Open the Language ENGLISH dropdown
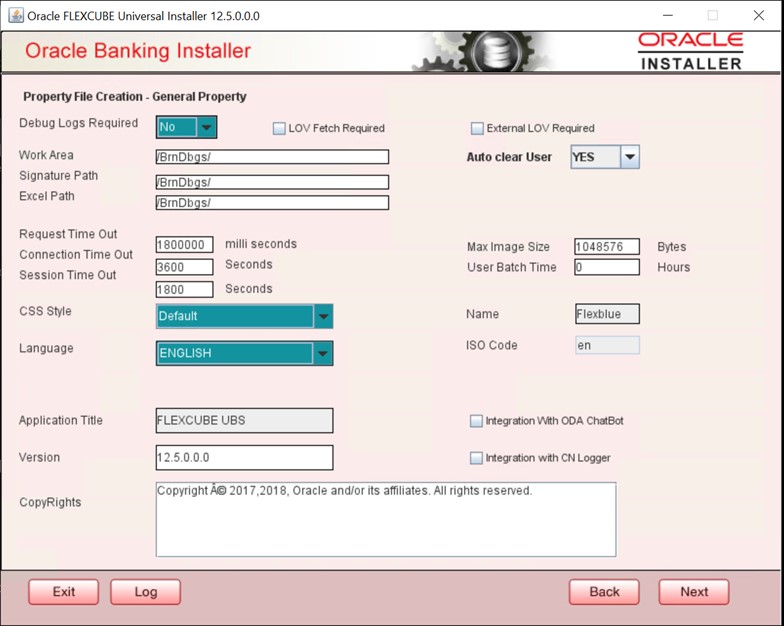The image size is (784, 626). coord(244,354)
